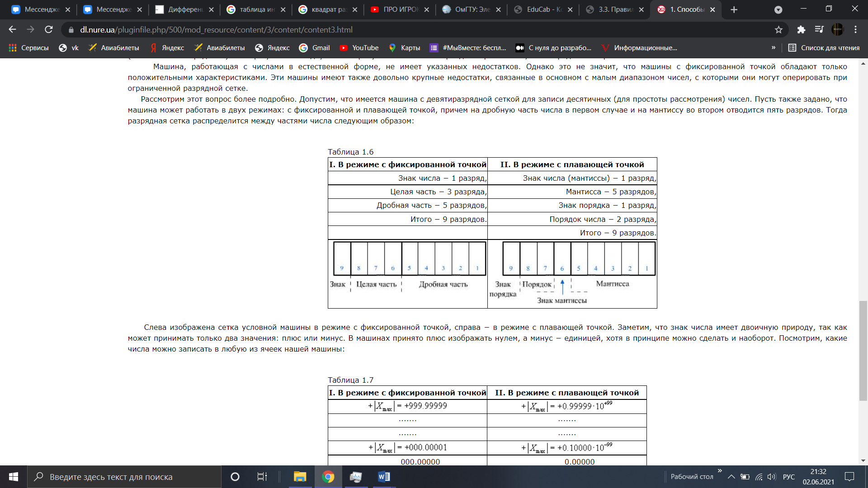Image resolution: width=868 pixels, height=488 pixels.
Task: Open media control icon in toolbar
Action: point(819,29)
